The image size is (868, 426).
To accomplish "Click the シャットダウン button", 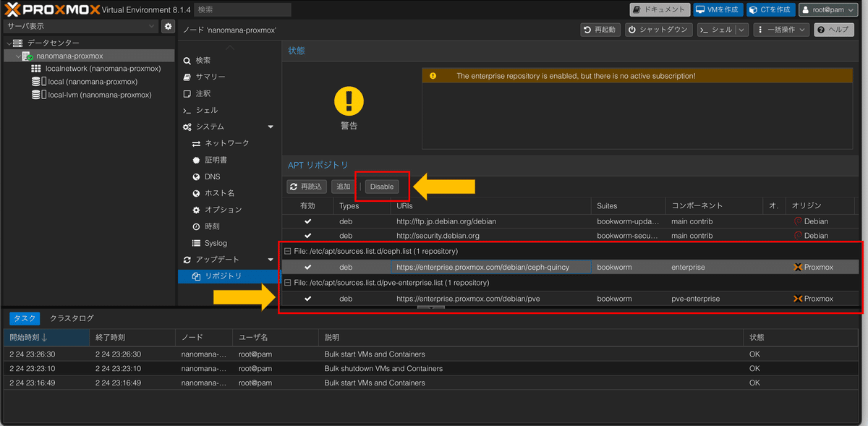I will [658, 30].
